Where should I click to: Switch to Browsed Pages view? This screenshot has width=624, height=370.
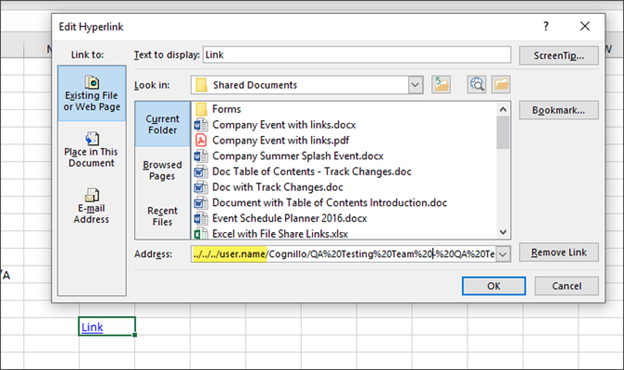point(162,170)
